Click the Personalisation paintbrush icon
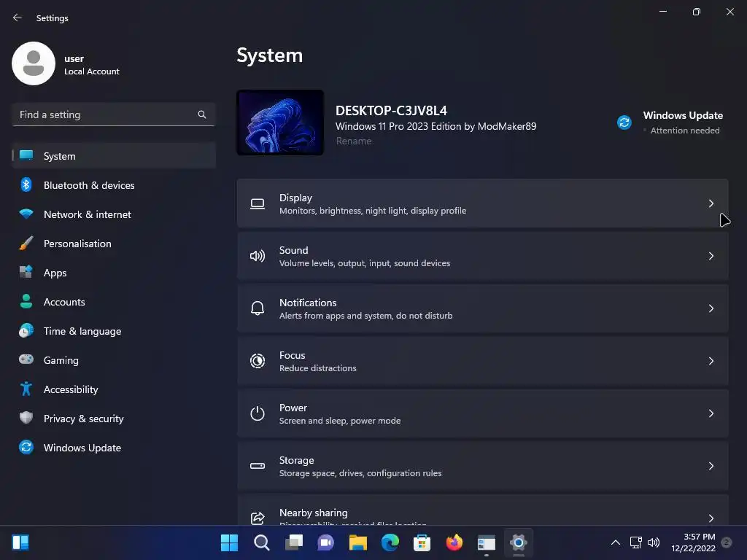 tap(26, 244)
